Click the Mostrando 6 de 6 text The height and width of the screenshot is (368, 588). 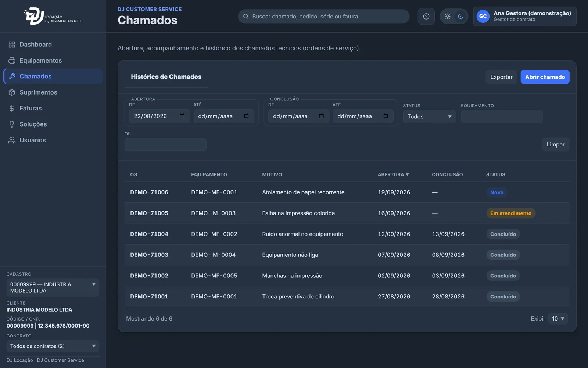(x=149, y=319)
